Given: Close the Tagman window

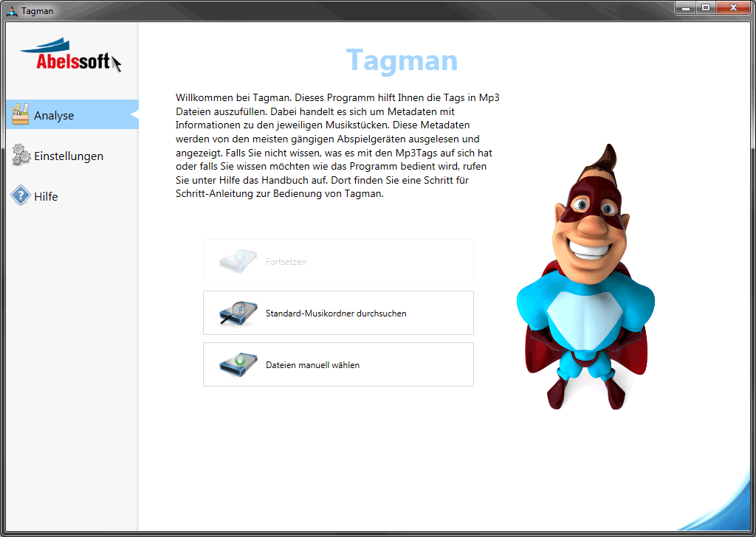Looking at the screenshot, I should (733, 8).
